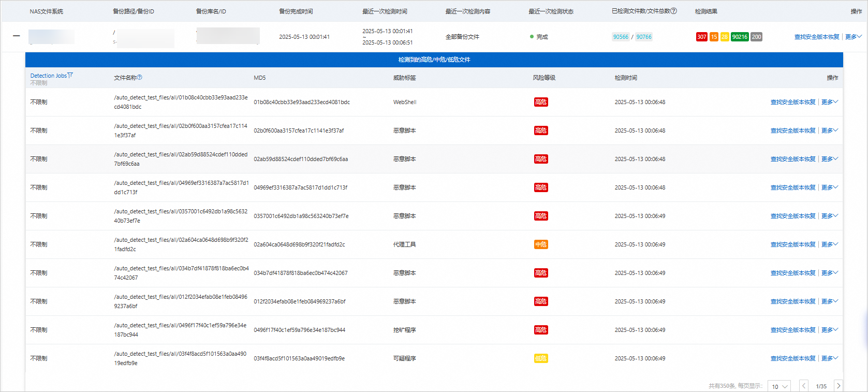Click backup completion time 2025-05-13 00:01:41
868x392 pixels.
click(x=304, y=37)
